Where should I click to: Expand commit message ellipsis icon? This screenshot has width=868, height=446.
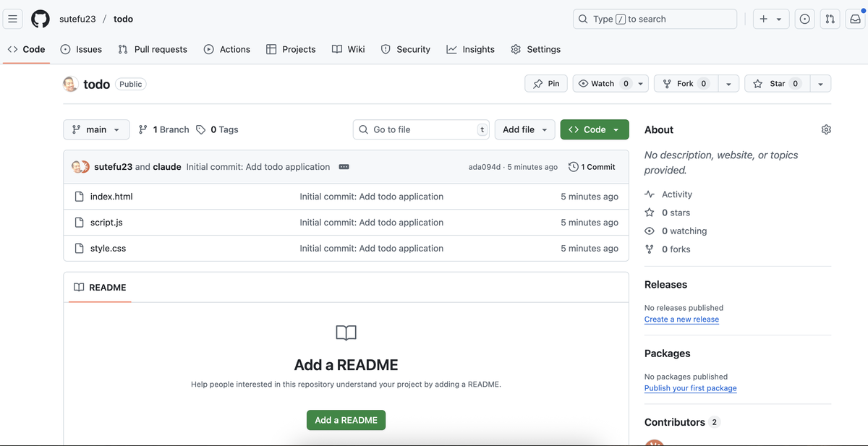pos(344,167)
